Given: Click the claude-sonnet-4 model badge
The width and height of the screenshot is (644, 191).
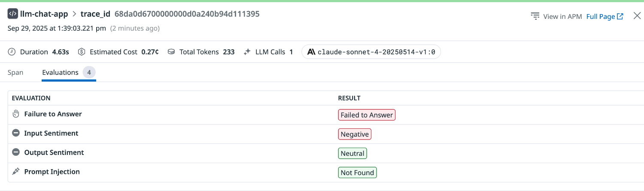Looking at the screenshot, I should (x=371, y=52).
